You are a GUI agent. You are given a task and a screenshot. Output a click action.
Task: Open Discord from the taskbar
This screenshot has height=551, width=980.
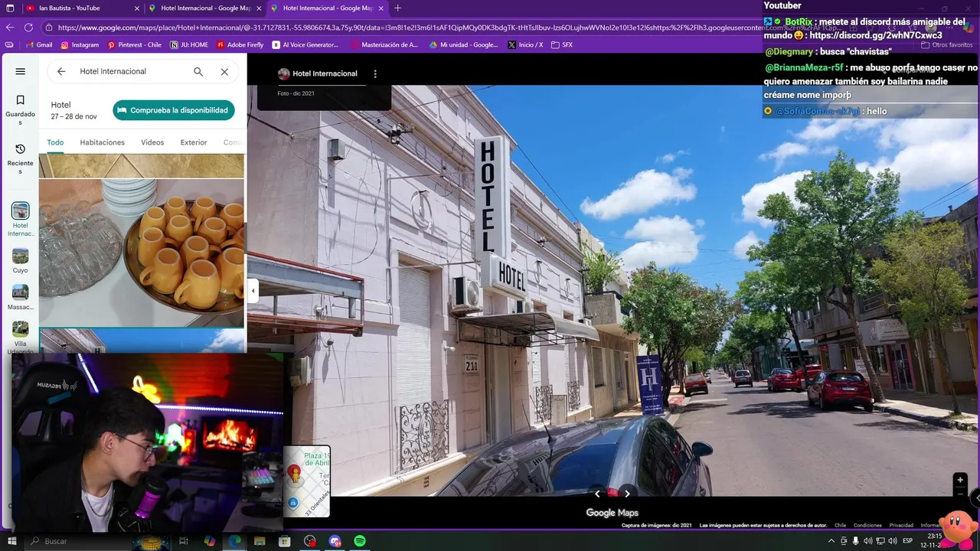coord(335,541)
